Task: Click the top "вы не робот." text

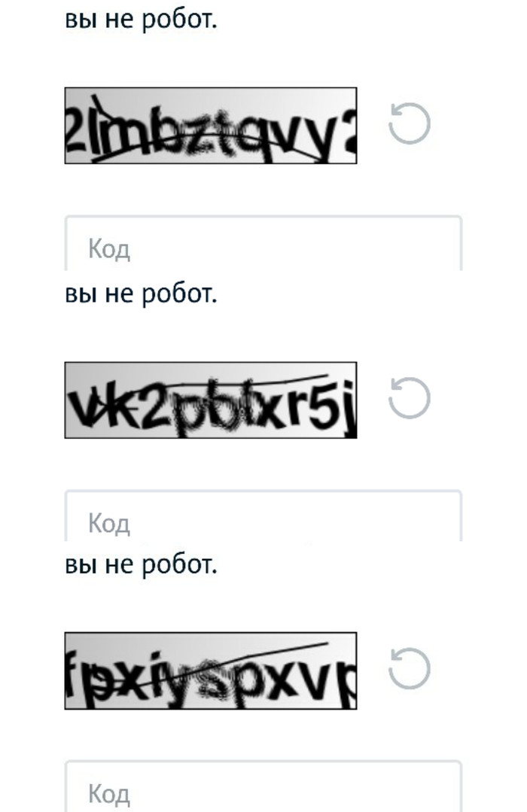Action: coord(141,20)
